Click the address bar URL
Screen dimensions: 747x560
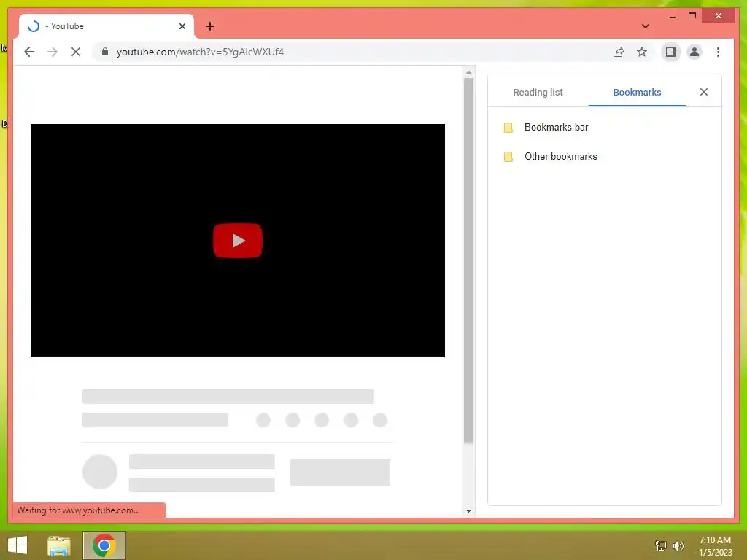point(200,52)
